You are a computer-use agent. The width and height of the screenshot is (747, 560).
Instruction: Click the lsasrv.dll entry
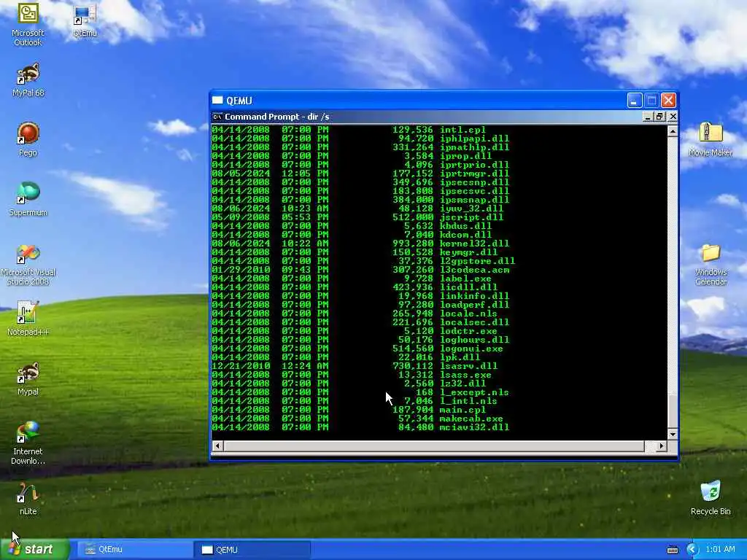468,366
